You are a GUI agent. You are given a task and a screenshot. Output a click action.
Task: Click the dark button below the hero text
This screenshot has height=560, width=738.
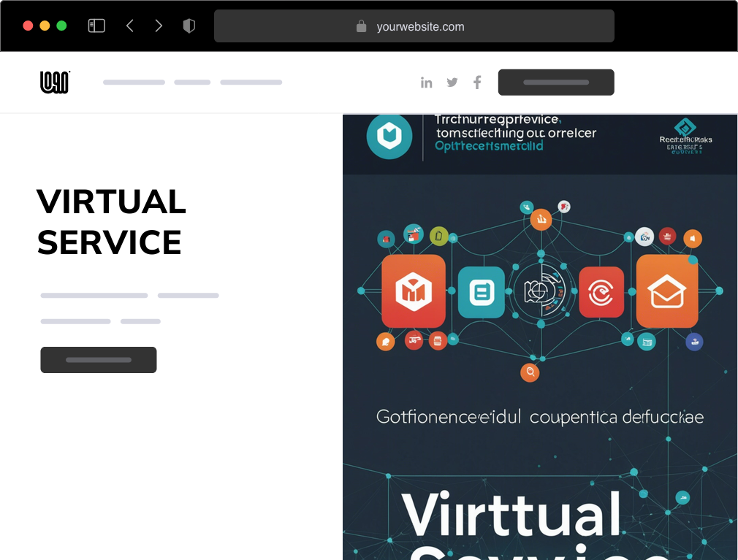point(99,360)
